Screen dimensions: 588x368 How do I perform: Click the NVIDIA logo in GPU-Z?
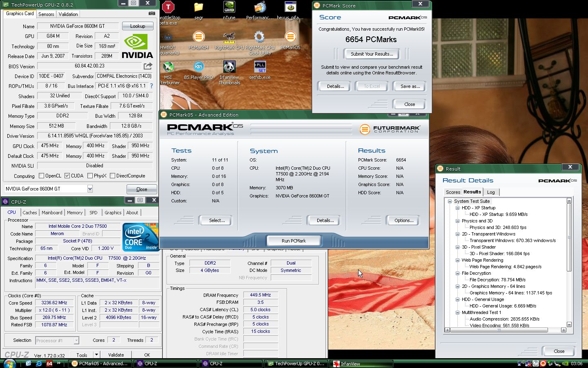[x=138, y=47]
